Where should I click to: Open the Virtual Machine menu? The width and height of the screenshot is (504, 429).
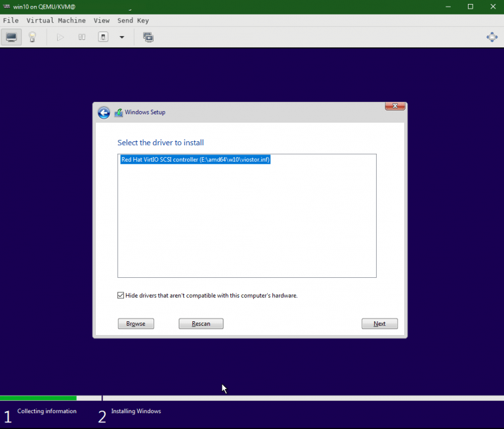56,20
